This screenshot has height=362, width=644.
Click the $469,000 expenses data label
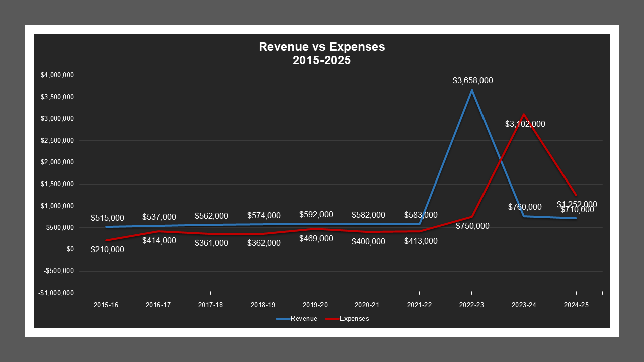coord(316,239)
